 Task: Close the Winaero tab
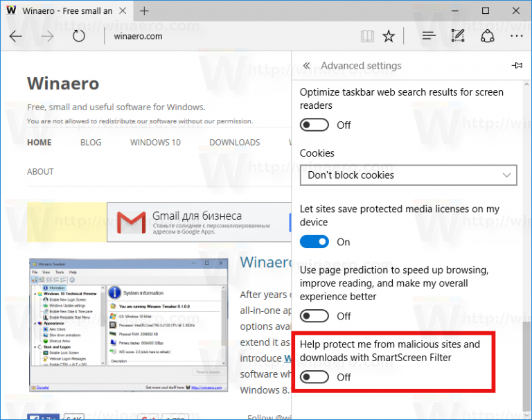(123, 11)
